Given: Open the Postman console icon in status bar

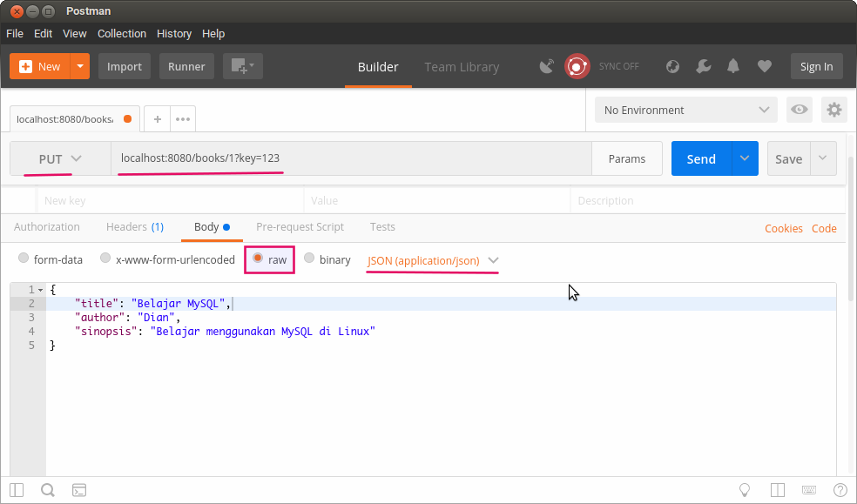Looking at the screenshot, I should coord(79,490).
